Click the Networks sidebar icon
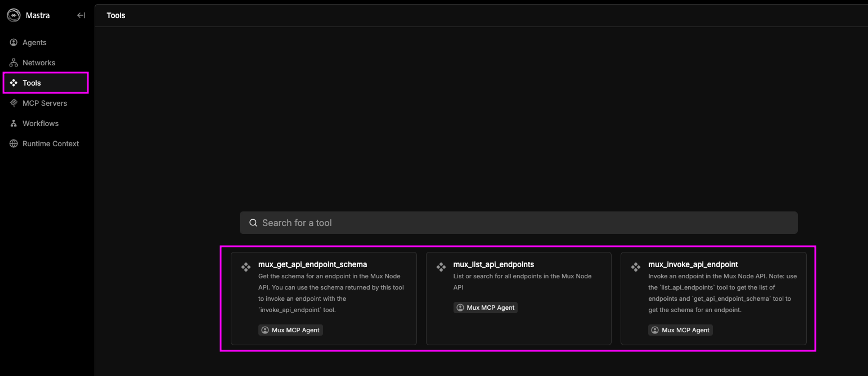Viewport: 868px width, 376px height. (x=14, y=63)
